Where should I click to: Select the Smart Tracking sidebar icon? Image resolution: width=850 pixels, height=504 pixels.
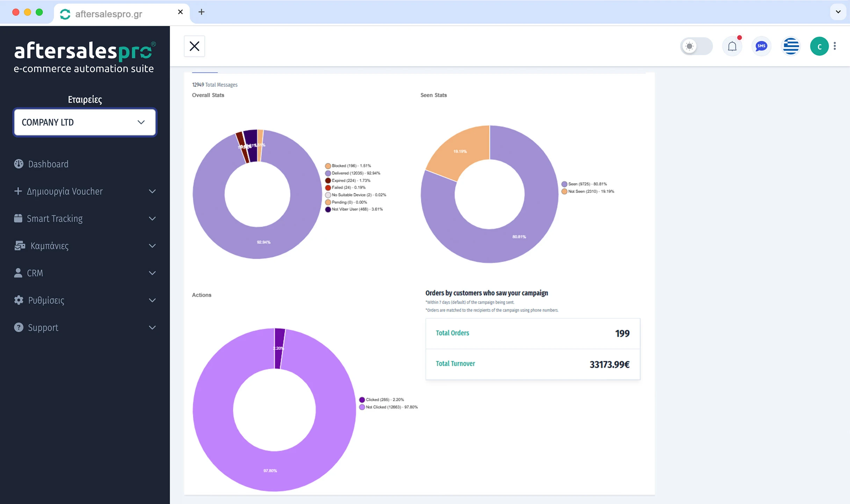pyautogui.click(x=19, y=218)
